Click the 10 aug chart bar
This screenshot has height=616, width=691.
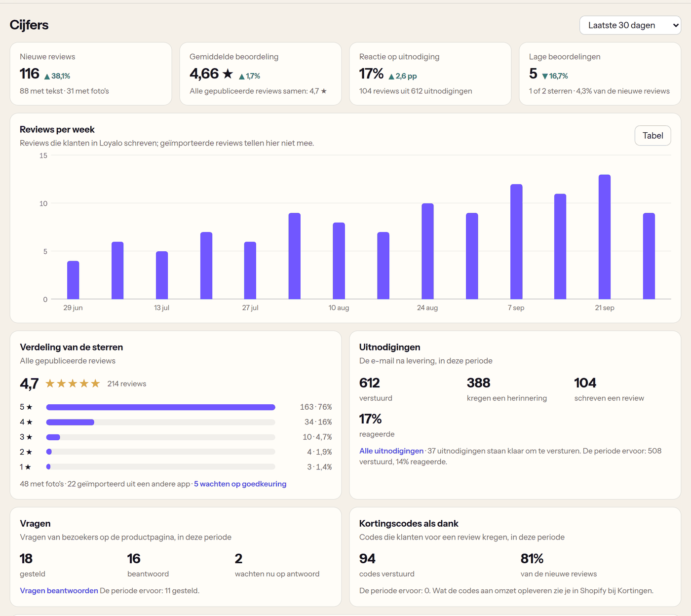(339, 261)
